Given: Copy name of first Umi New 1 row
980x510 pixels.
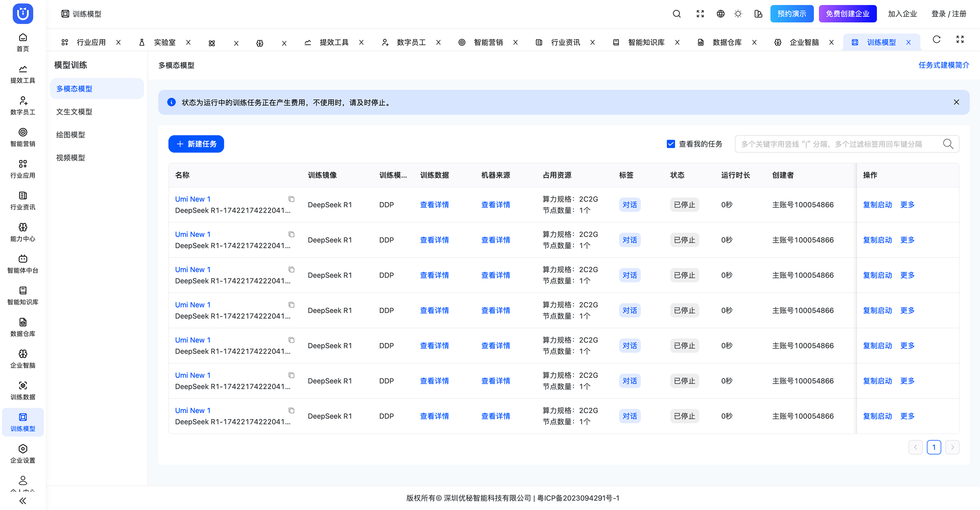Looking at the screenshot, I should click(291, 199).
